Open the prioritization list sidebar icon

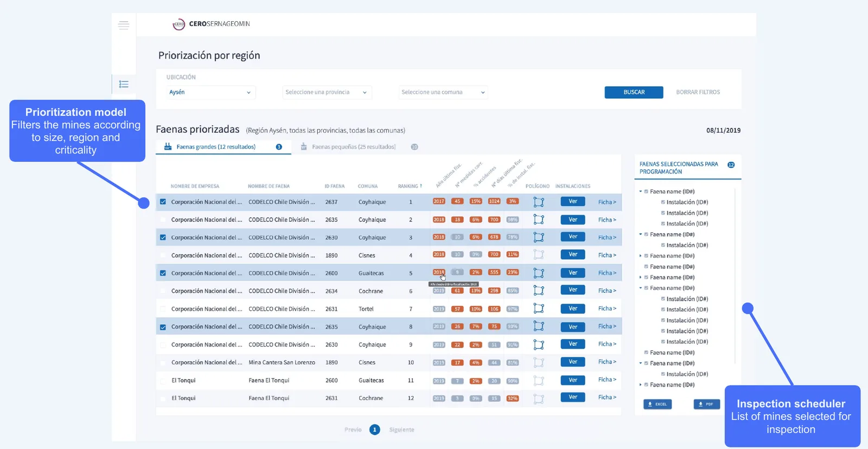(x=124, y=84)
